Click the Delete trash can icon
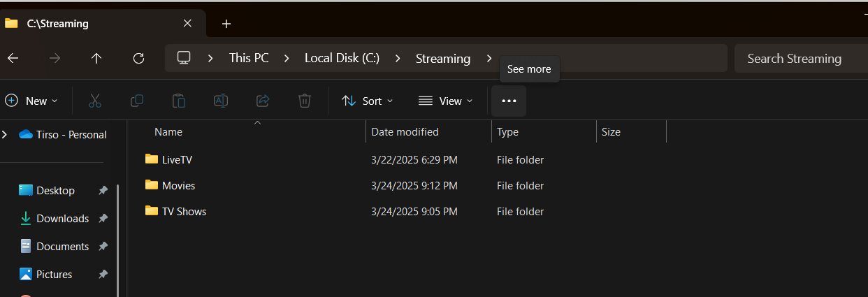The height and width of the screenshot is (297, 868). [305, 101]
